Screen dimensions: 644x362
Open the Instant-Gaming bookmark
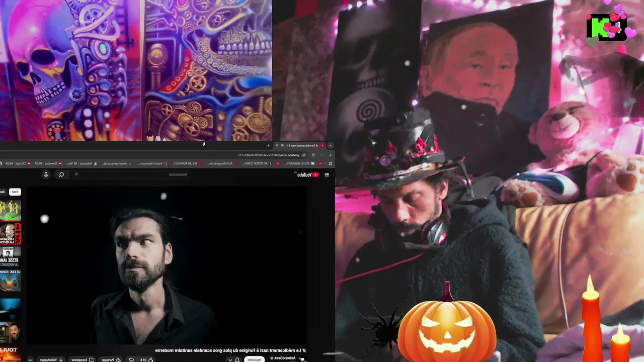point(152,163)
